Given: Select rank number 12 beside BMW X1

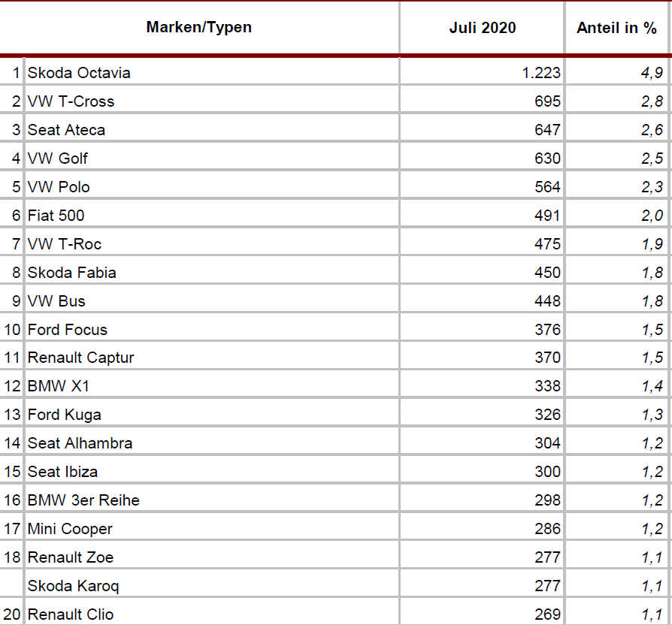Looking at the screenshot, I should coord(13,386).
